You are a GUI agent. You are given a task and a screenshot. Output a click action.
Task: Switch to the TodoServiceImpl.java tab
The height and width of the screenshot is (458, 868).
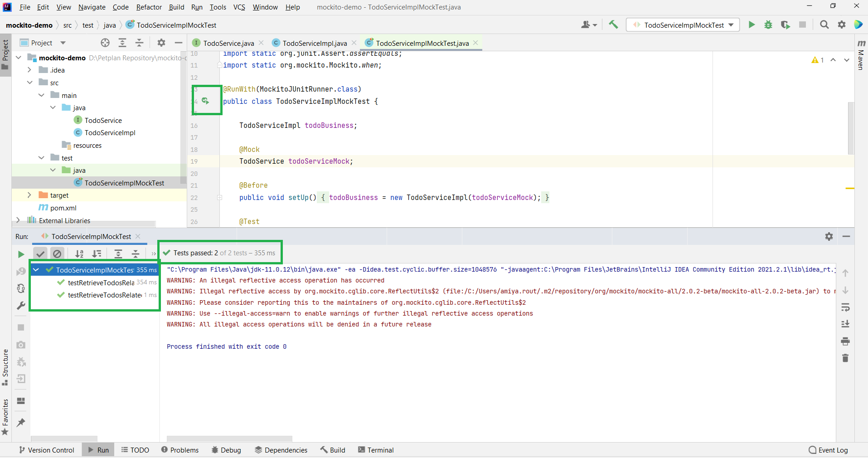[314, 43]
